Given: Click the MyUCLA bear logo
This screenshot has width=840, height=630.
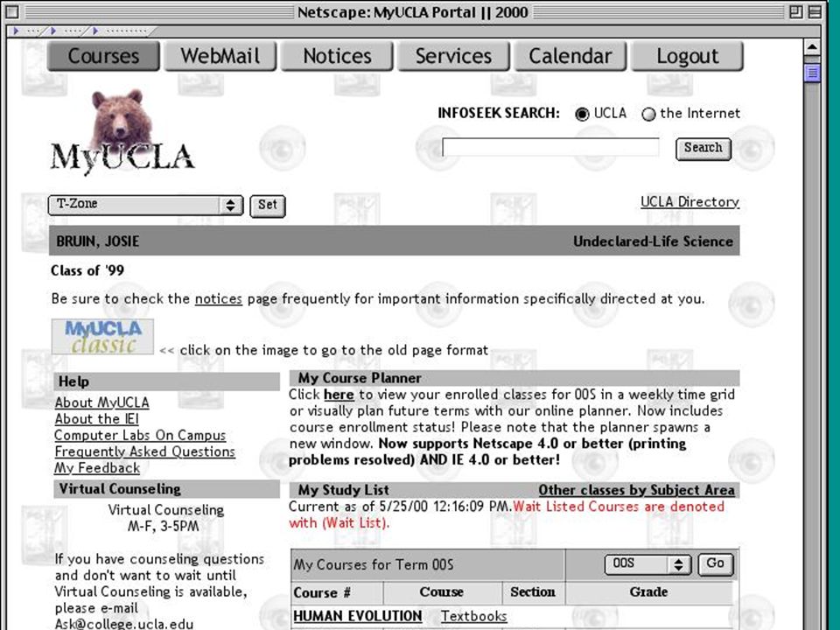Looking at the screenshot, I should [122, 131].
